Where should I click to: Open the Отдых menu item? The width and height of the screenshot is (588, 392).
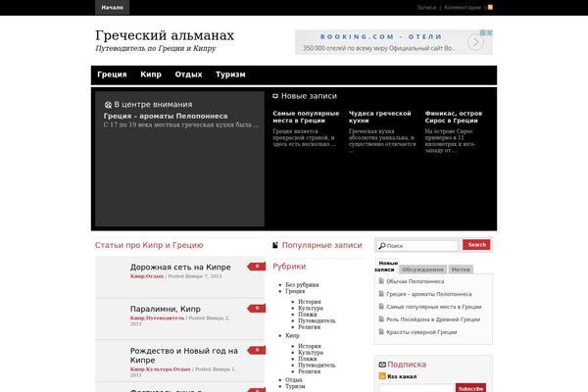point(188,74)
